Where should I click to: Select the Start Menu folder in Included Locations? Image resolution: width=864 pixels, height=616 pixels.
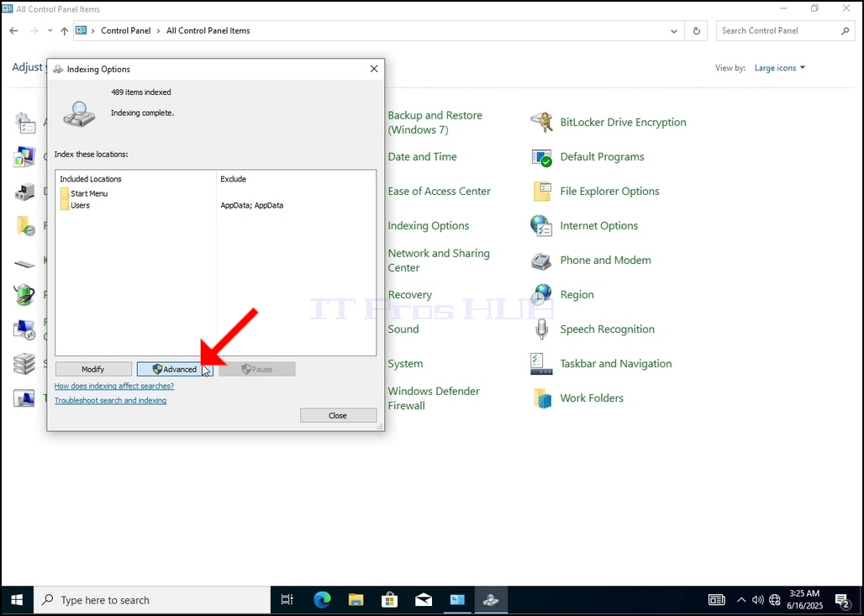point(84,193)
